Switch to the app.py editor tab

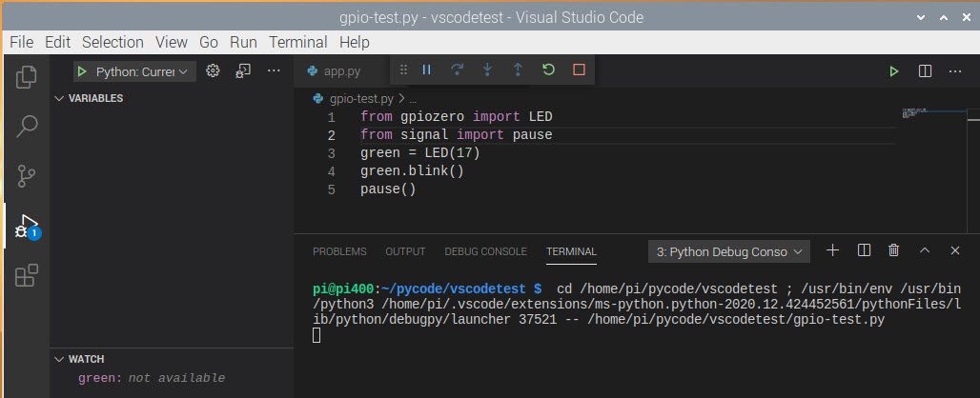point(340,71)
